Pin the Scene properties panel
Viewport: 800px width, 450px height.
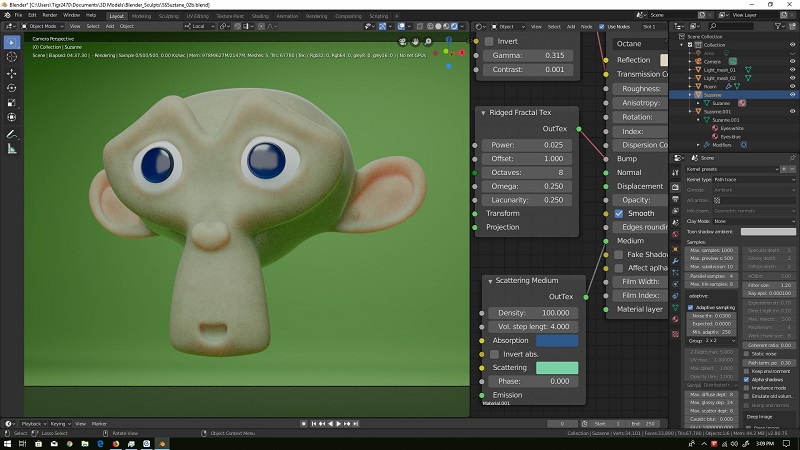[x=792, y=158]
